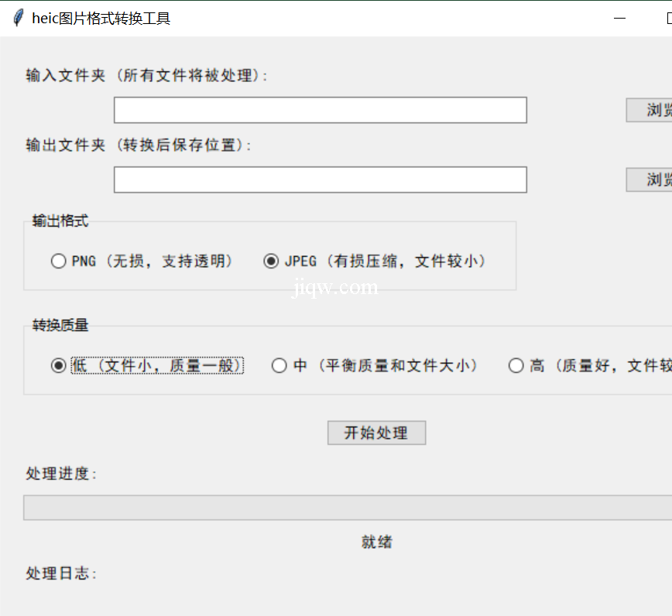
Task: Focus the 输入文件夹 path text field
Action: (x=320, y=110)
